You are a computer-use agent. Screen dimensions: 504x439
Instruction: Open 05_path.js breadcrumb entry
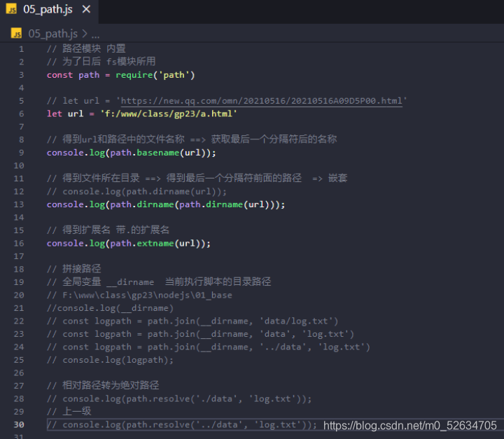[x=52, y=34]
